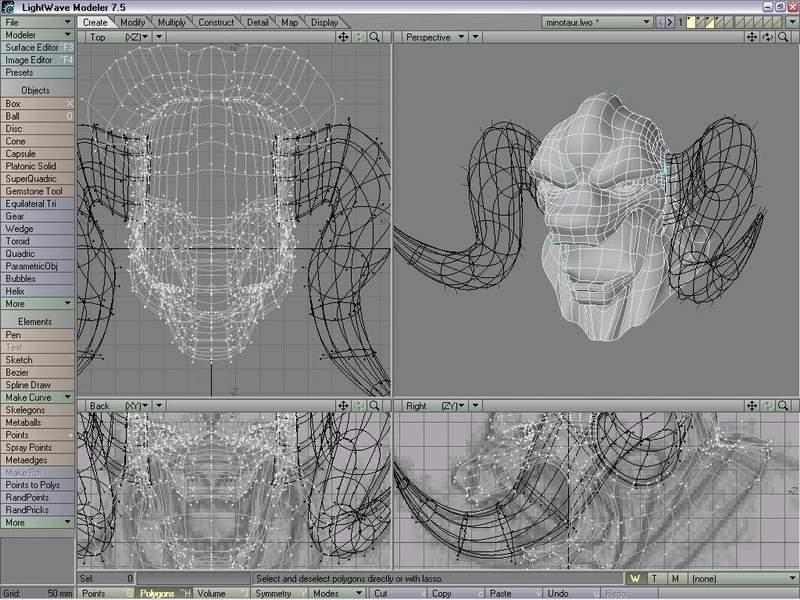Click the rotate icon in the Top viewport
Viewport: 800px width, 600px height.
[359, 37]
